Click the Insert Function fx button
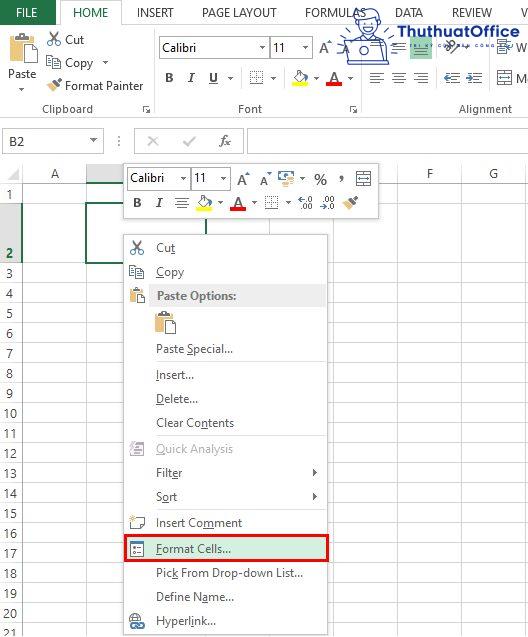 point(225,141)
